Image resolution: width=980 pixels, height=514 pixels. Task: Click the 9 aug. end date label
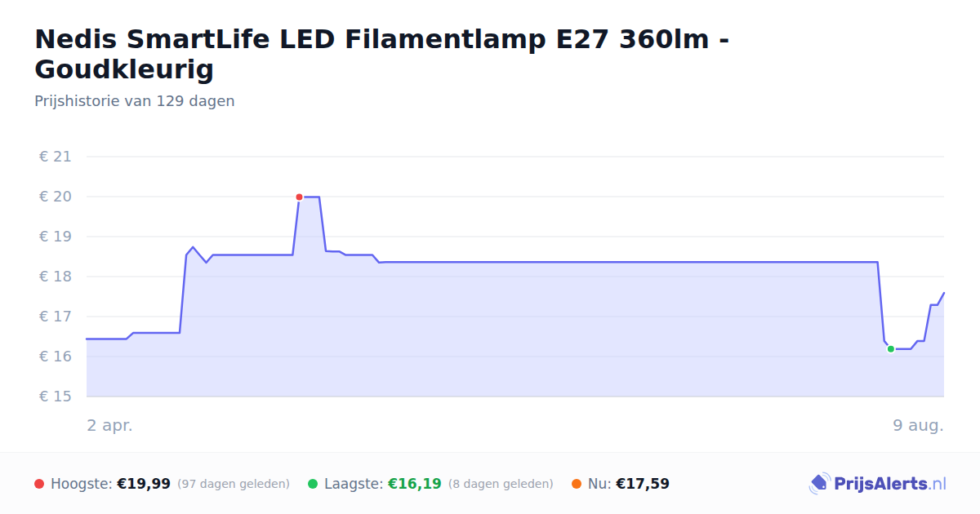coord(918,425)
